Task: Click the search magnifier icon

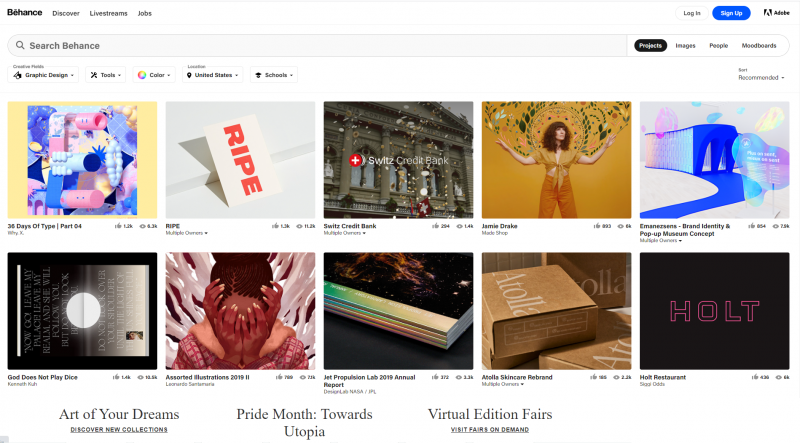Action: click(x=20, y=45)
